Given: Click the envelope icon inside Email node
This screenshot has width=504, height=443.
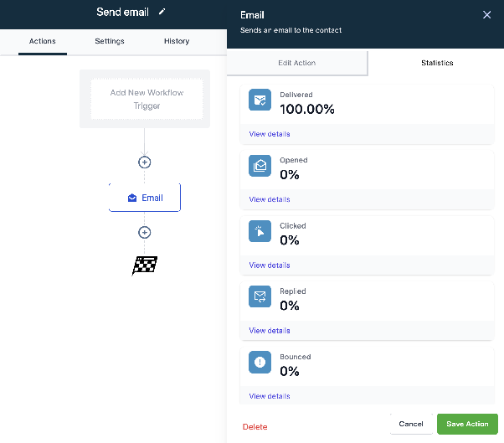Looking at the screenshot, I should pos(132,198).
